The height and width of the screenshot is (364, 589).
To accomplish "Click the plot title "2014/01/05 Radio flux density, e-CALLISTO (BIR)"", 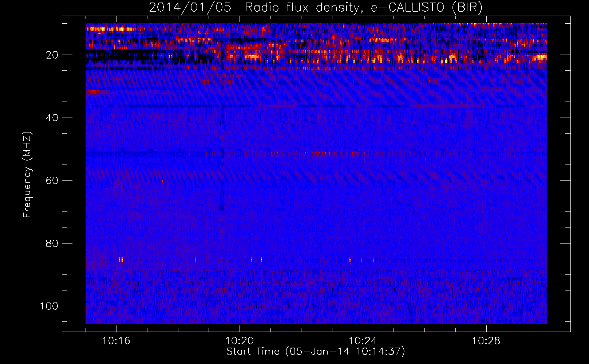I will (x=316, y=8).
